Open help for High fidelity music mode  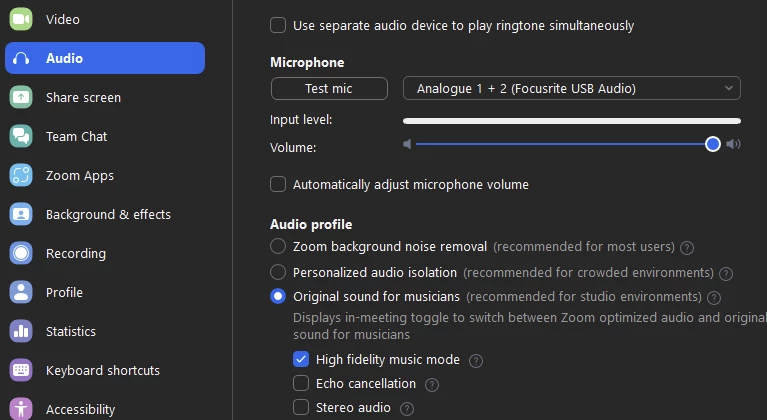point(475,361)
